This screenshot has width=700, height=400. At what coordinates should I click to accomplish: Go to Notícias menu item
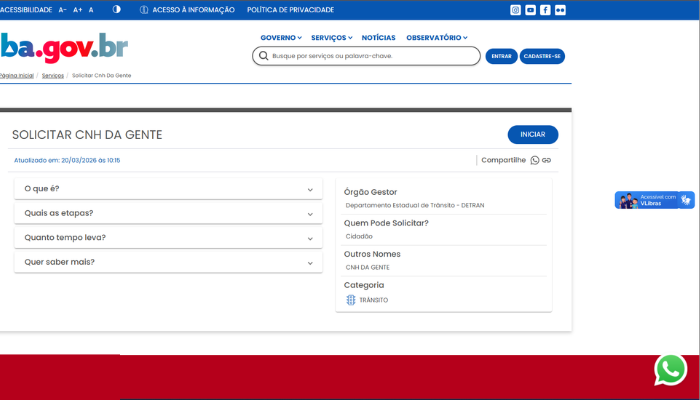click(379, 38)
